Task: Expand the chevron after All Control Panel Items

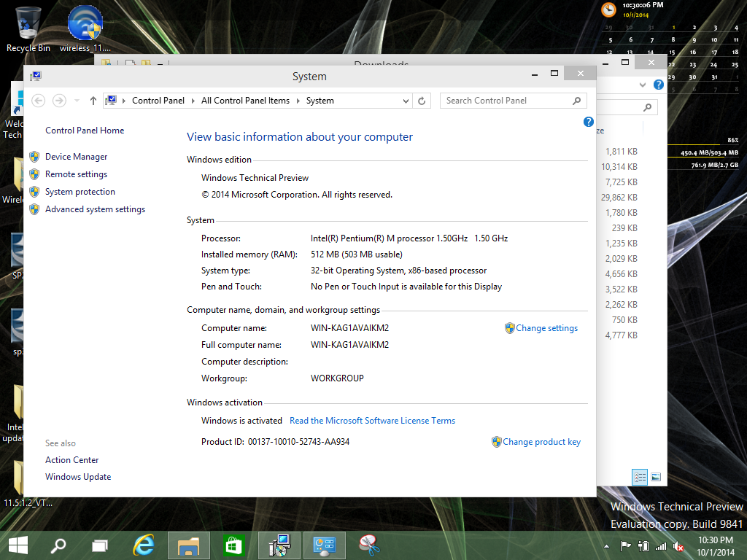Action: click(x=298, y=101)
